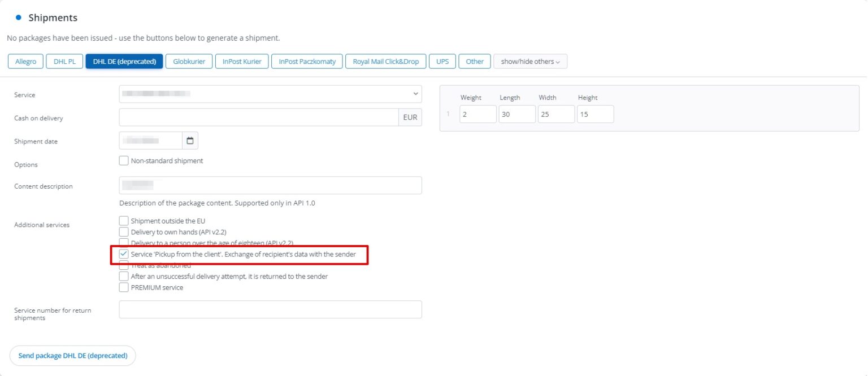Tick the PREMIUM service checkbox
Viewport: 868px width, 376px height.
(124, 287)
